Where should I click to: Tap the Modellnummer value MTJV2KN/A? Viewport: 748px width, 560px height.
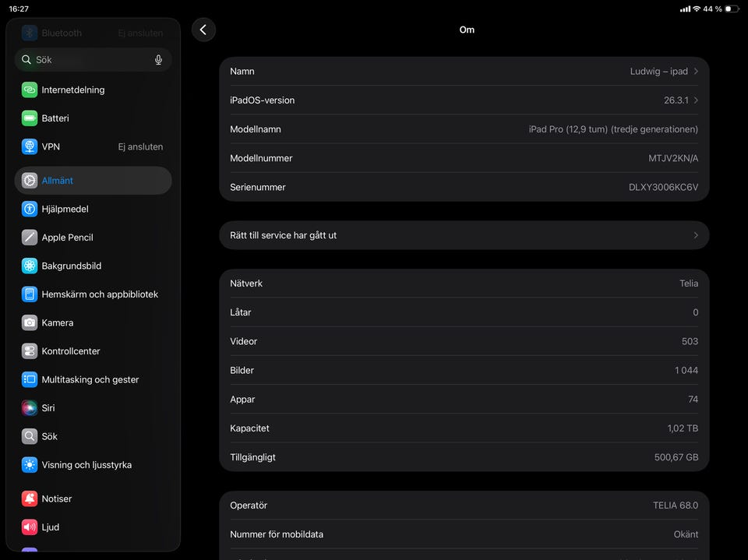click(673, 158)
